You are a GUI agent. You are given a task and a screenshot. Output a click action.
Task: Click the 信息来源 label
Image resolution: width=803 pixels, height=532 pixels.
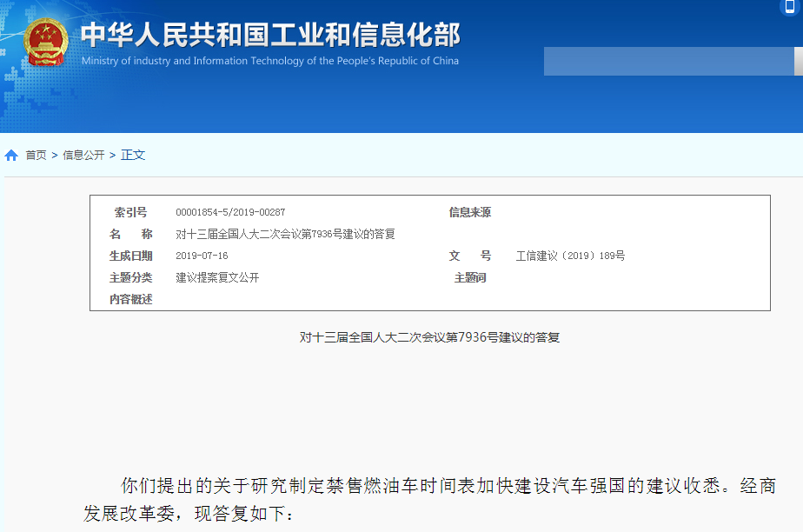tap(469, 213)
